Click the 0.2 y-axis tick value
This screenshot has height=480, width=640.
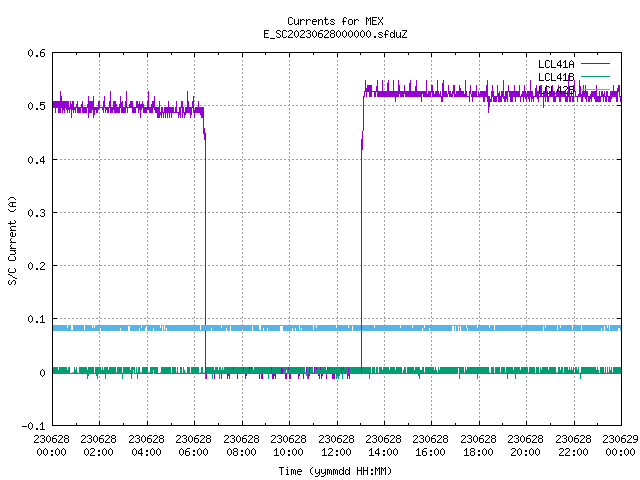[x=36, y=266]
